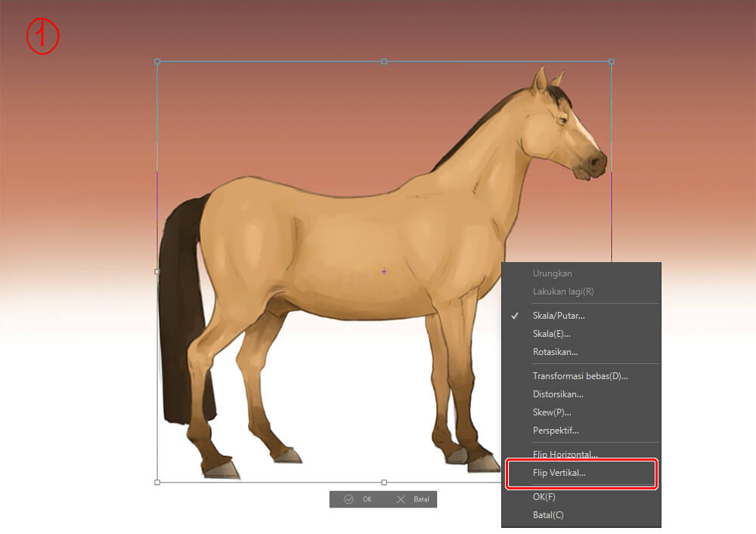
Task: Pick Perspektif... from the transform menu
Action: [556, 431]
